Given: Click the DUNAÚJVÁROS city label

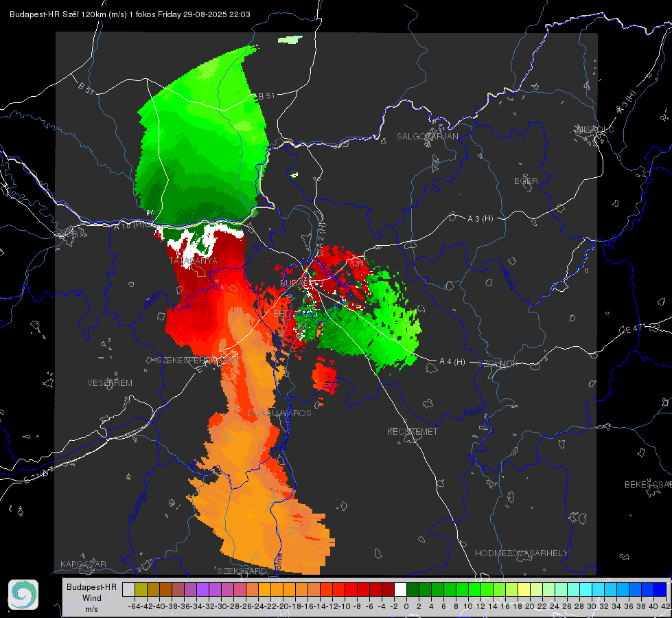Looking at the screenshot, I should pos(279,413).
